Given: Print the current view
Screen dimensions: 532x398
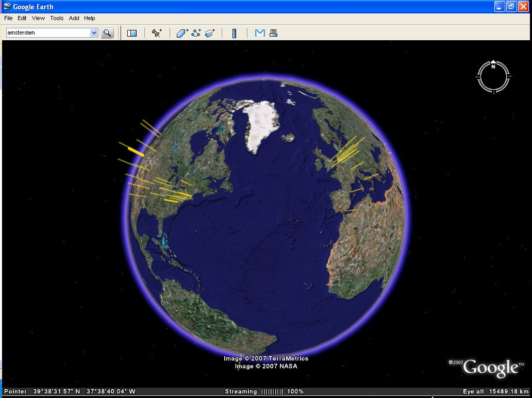Looking at the screenshot, I should (x=273, y=33).
